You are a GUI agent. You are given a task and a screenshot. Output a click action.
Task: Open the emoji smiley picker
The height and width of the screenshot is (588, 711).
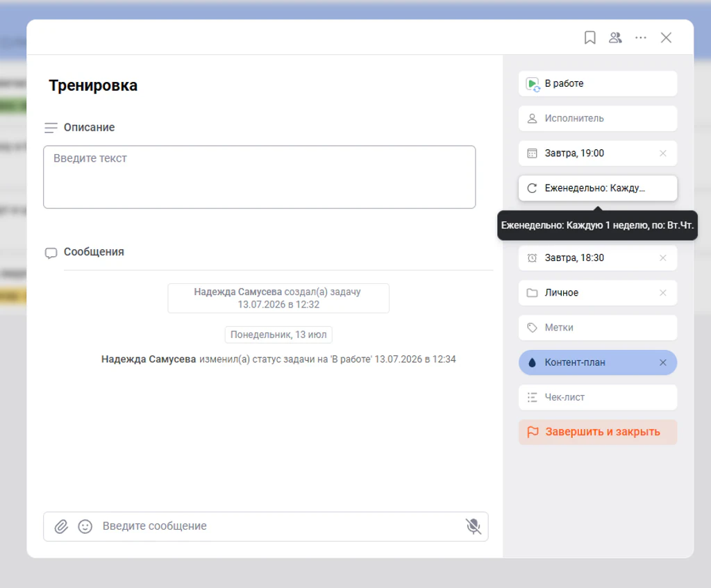[x=85, y=526]
